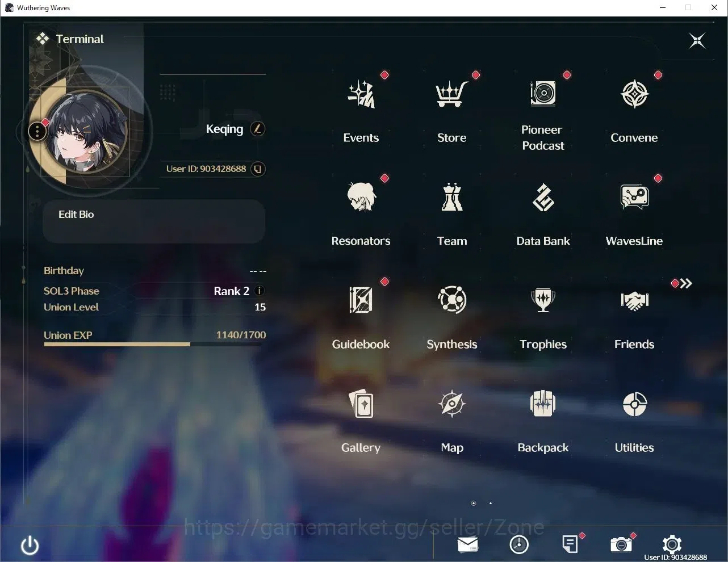Open the Data Bank icon
The image size is (728, 562).
[543, 197]
